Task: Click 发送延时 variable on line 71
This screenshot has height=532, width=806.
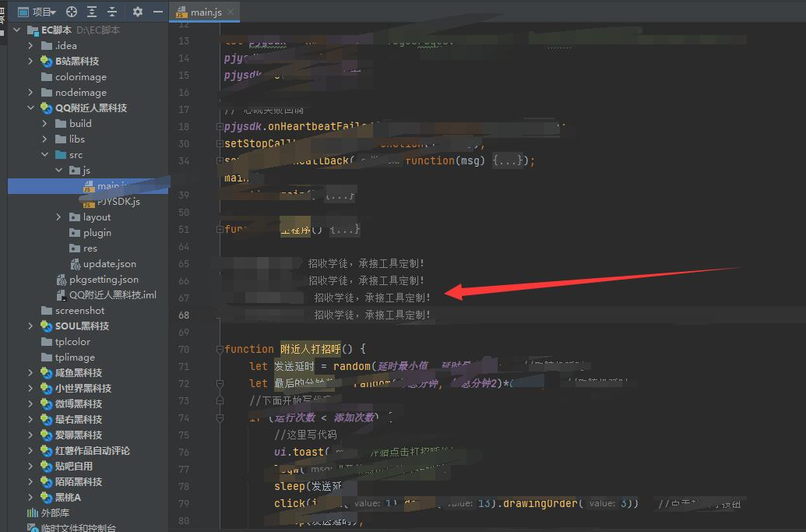Action: (294, 367)
